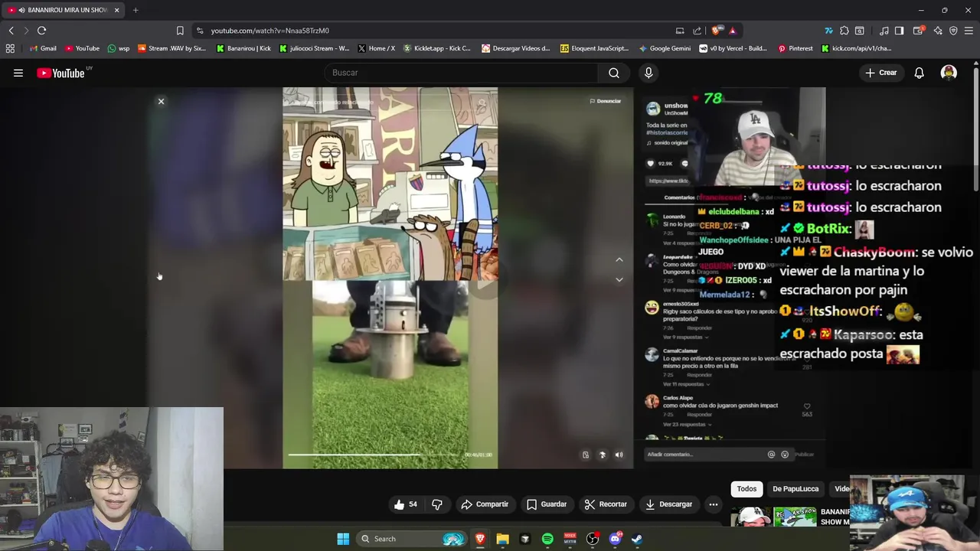Image resolution: width=980 pixels, height=551 pixels.
Task: Open the browser hamburger main menu
Action: (x=969, y=31)
